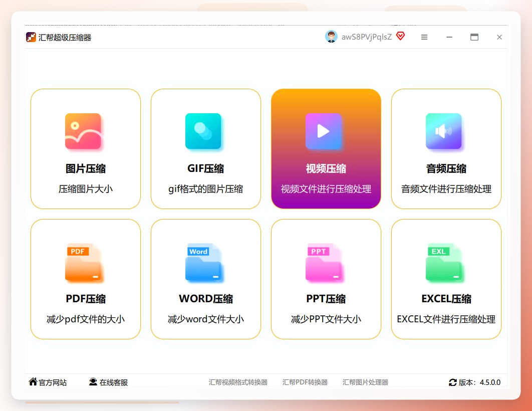
Task: Click username awS8PVjPqlsZ
Action: point(366,37)
